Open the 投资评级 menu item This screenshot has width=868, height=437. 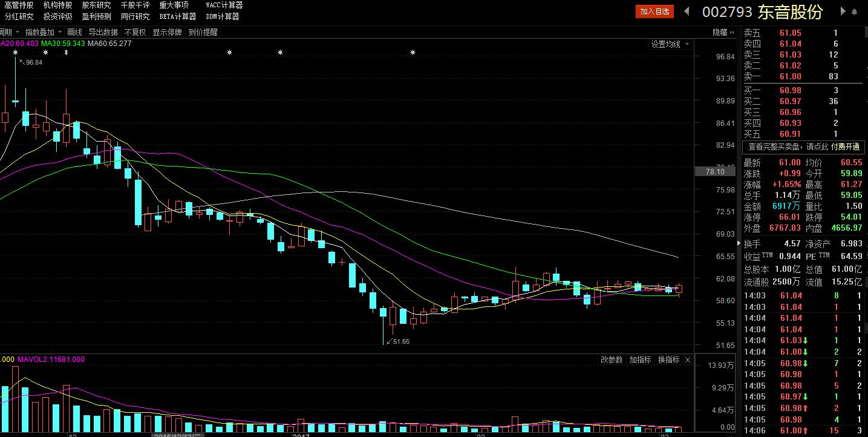tap(57, 16)
